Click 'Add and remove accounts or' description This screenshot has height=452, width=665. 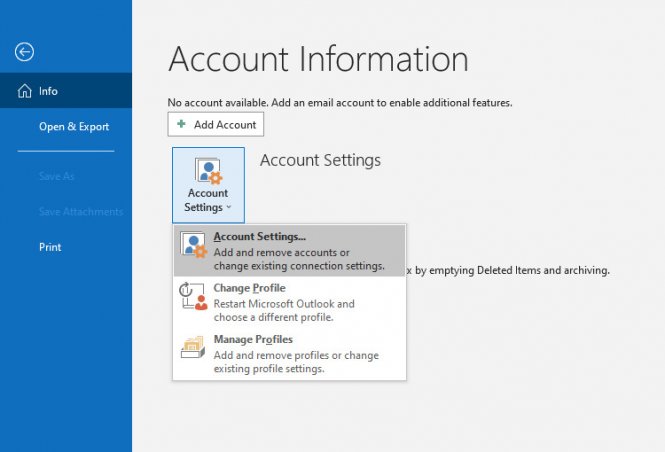282,252
